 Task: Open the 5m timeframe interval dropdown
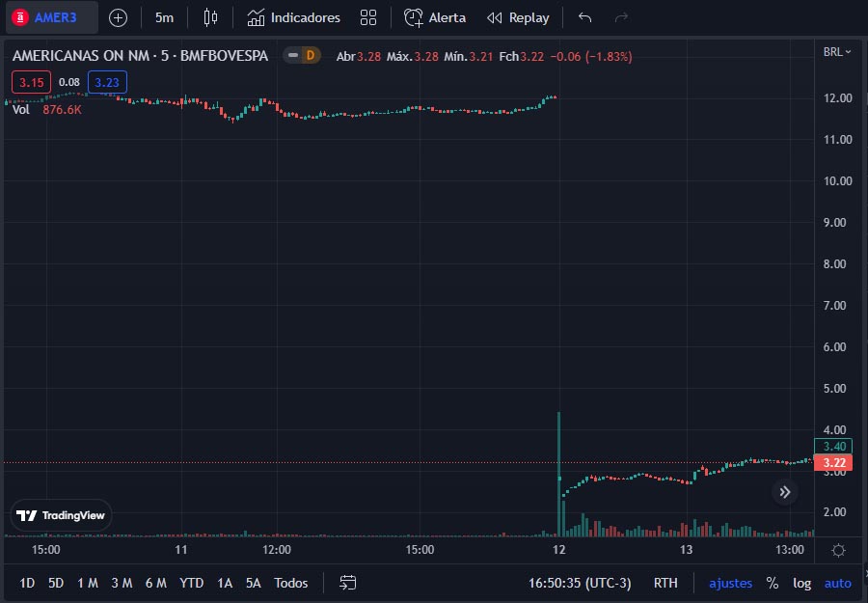coord(164,17)
